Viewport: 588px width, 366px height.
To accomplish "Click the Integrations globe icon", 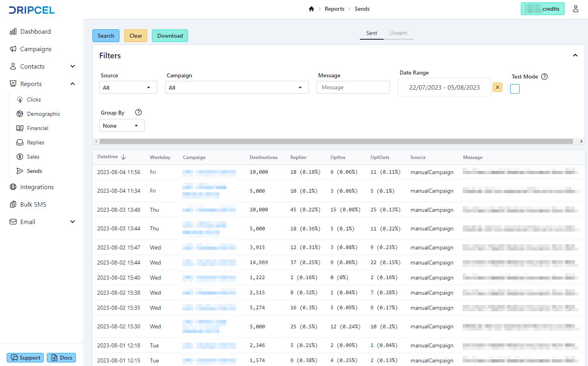I will (13, 187).
